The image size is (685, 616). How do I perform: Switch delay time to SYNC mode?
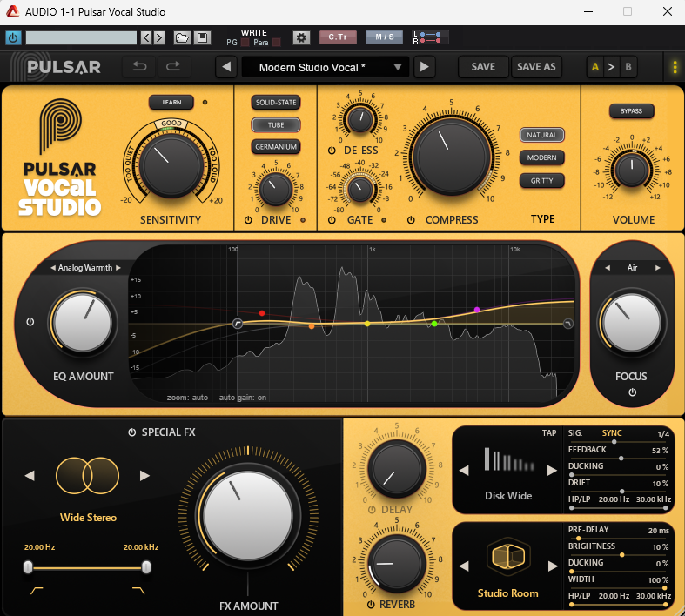coord(612,433)
